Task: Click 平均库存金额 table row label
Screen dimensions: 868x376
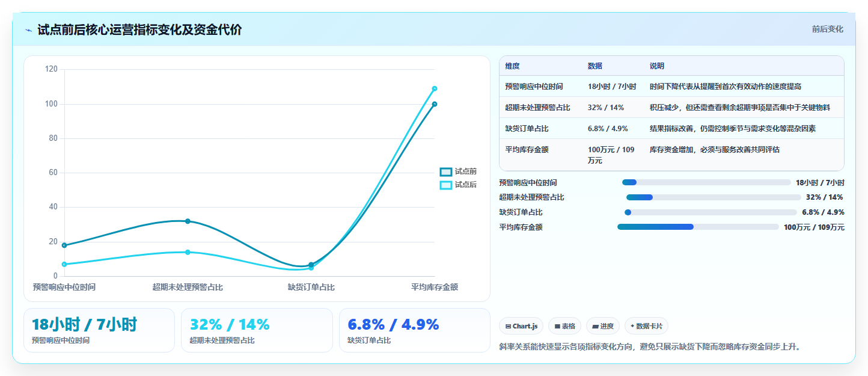Action: point(527,150)
